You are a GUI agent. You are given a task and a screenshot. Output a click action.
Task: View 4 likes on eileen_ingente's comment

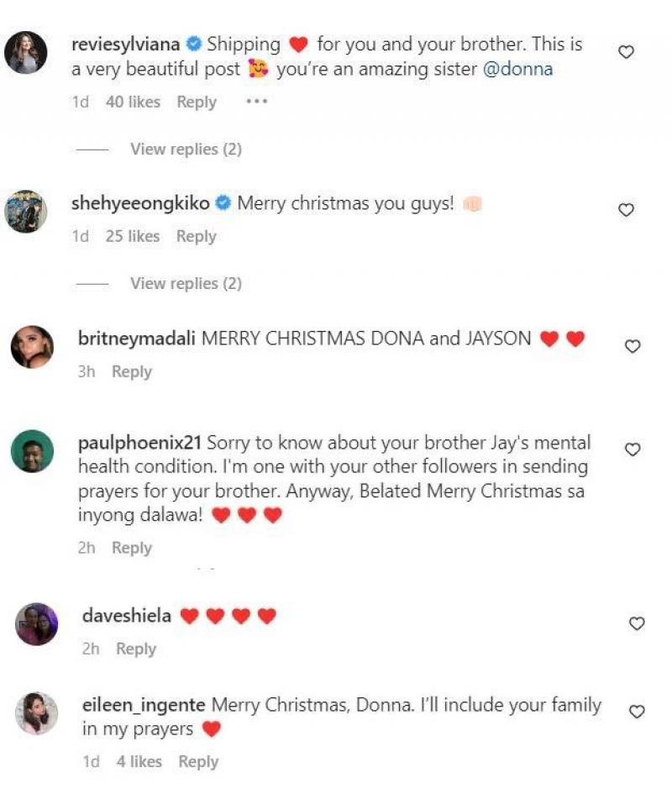coord(138,762)
